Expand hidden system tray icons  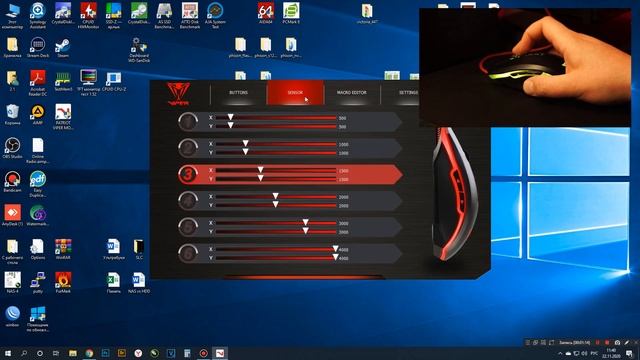560,353
